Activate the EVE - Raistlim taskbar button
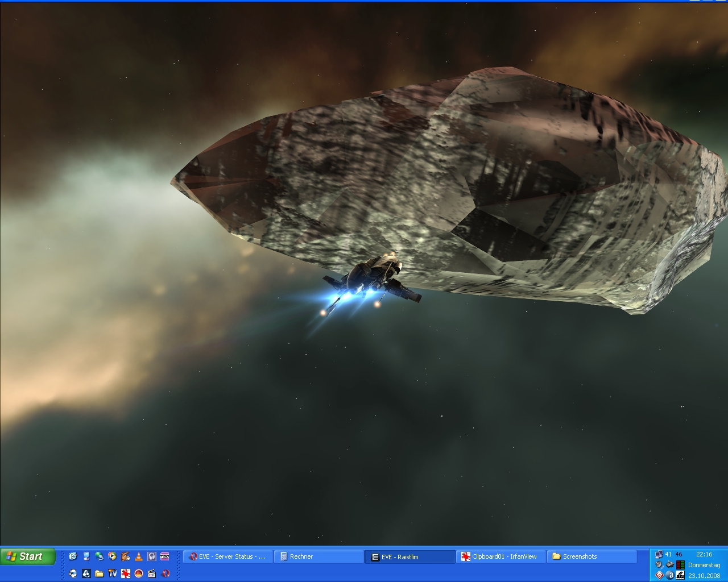 pos(409,557)
